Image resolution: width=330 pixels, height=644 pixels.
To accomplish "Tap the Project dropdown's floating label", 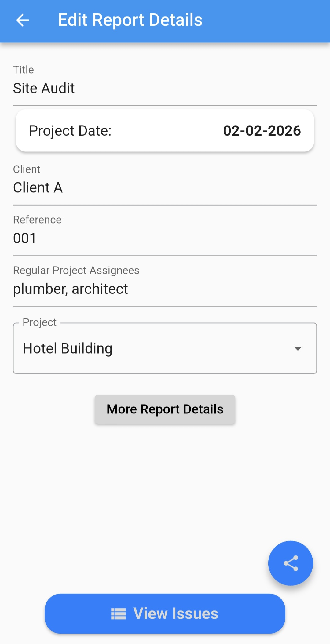I will (x=40, y=322).
